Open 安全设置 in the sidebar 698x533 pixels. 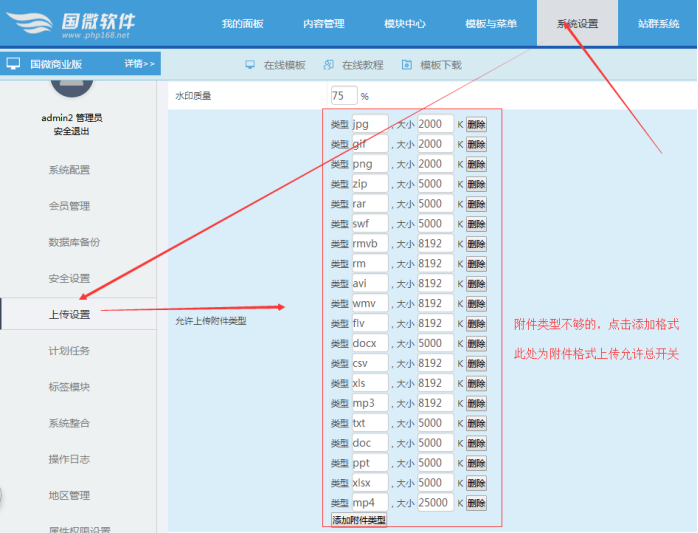tap(69, 278)
